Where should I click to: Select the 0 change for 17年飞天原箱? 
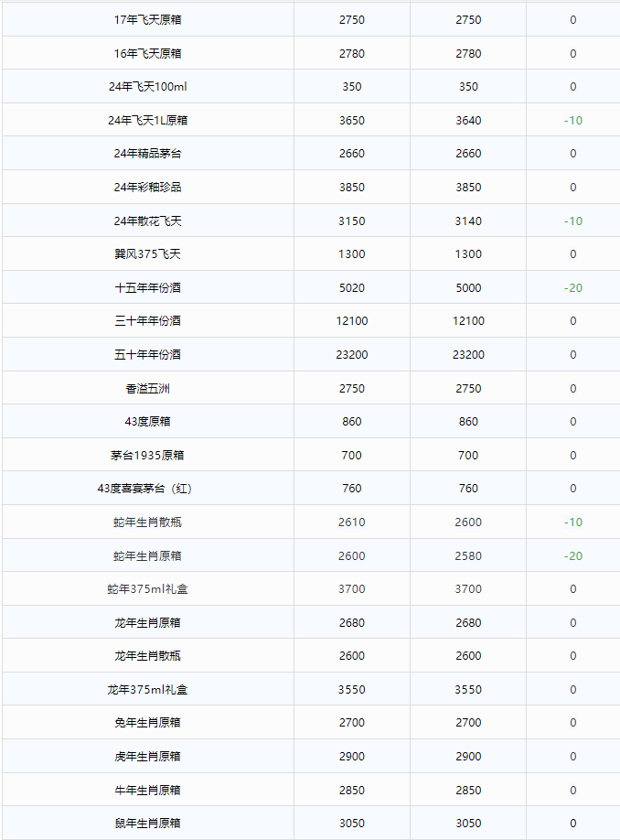[x=572, y=20]
